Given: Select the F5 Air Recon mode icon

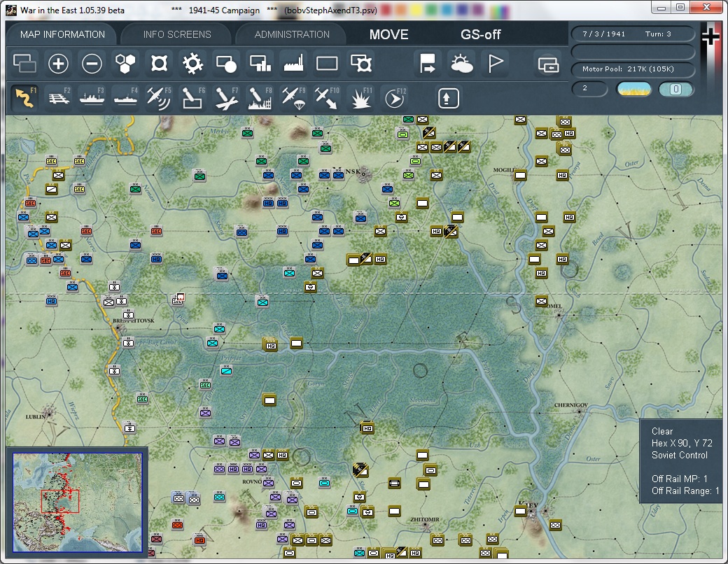Looking at the screenshot, I should click(159, 98).
